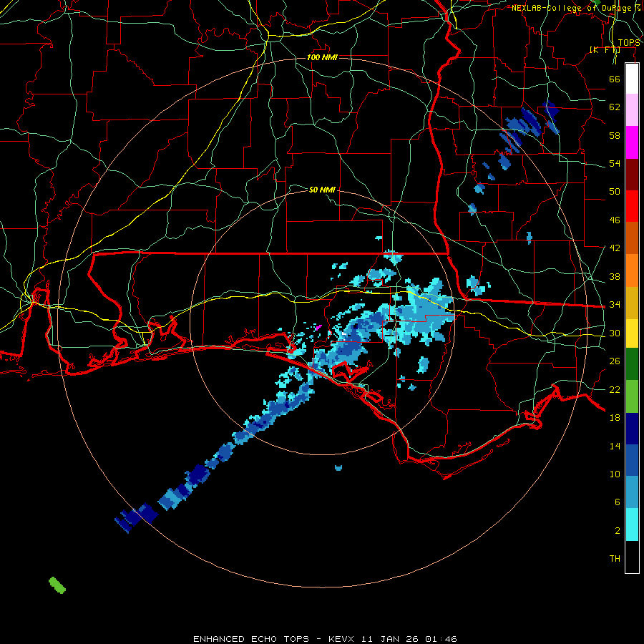644x644 pixels.
Task: Click the 46 legend value
Action: (x=615, y=220)
